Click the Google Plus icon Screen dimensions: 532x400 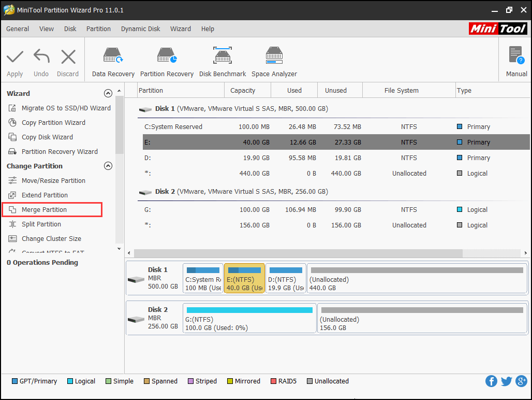pyautogui.click(x=521, y=381)
